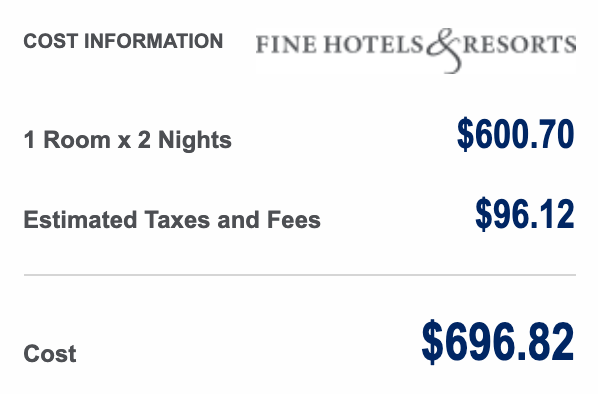Click the horizontal divider above Cost
This screenshot has width=598, height=394.
pyautogui.click(x=300, y=275)
